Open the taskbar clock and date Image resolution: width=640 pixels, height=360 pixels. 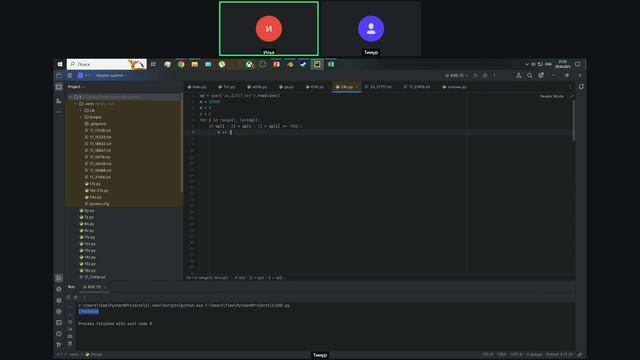562,64
